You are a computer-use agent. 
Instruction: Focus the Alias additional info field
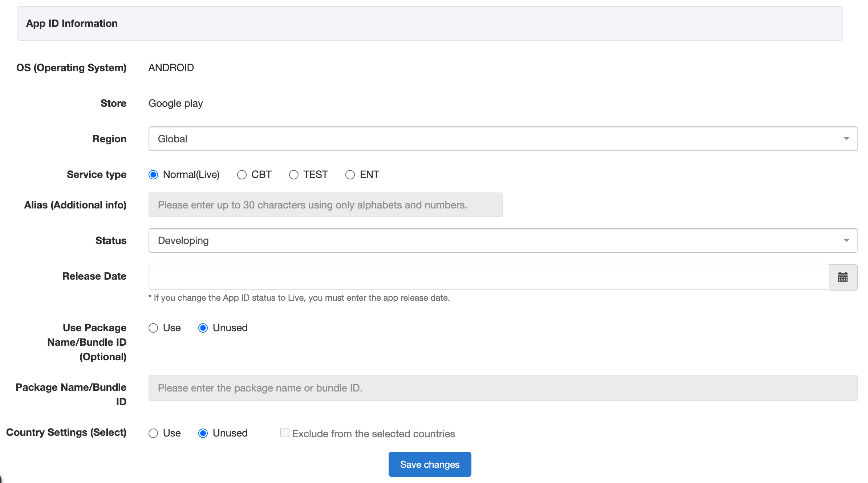coord(325,205)
